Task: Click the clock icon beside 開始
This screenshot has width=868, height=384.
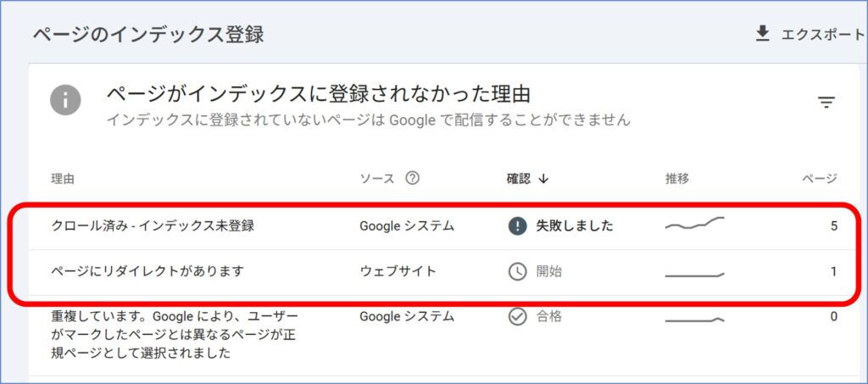Action: coord(517,271)
